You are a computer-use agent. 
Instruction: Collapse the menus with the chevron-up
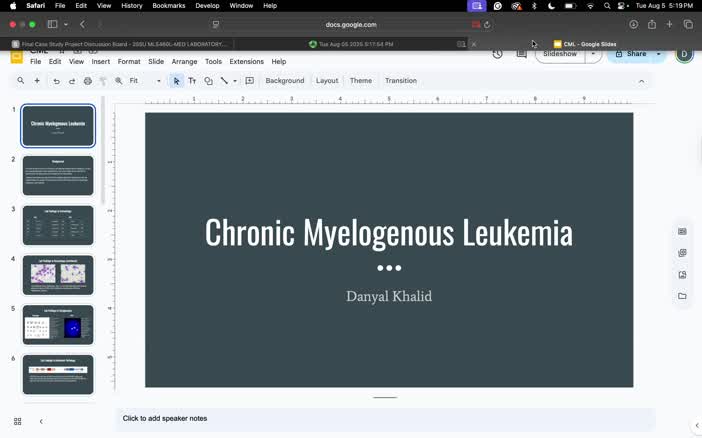[642, 82]
